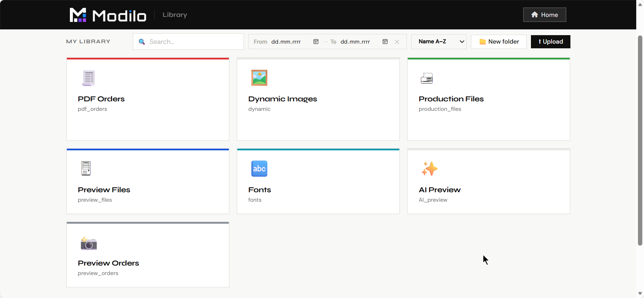Open the To date calendar picker icon
Viewport: 644px width, 298px height.
coord(385,42)
